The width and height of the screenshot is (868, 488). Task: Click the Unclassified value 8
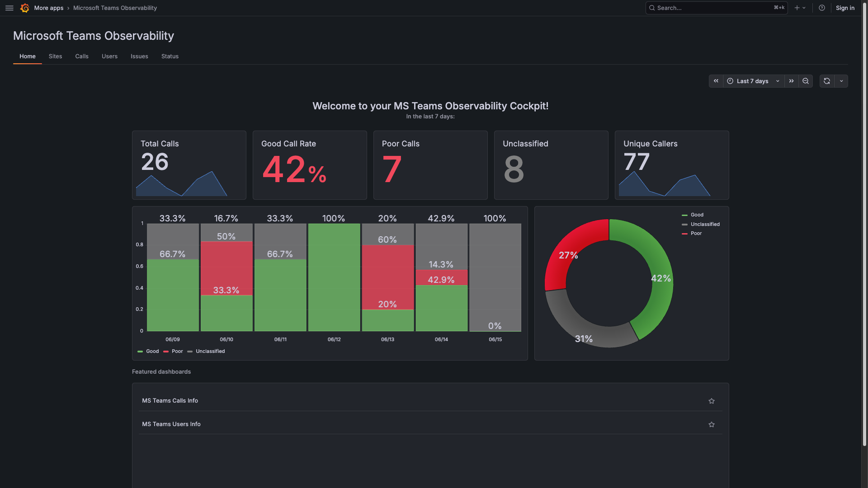pyautogui.click(x=514, y=170)
